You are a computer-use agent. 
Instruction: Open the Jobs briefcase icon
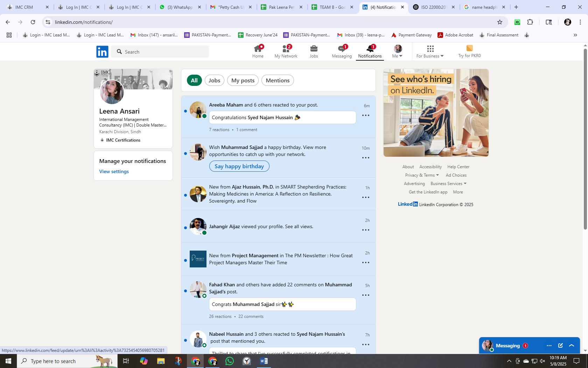pyautogui.click(x=314, y=52)
